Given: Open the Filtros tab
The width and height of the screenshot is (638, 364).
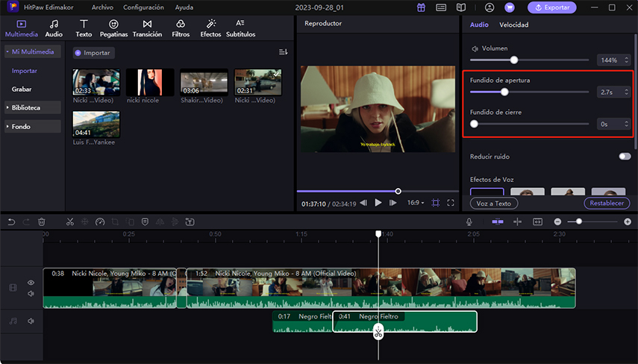Looking at the screenshot, I should pyautogui.click(x=181, y=28).
